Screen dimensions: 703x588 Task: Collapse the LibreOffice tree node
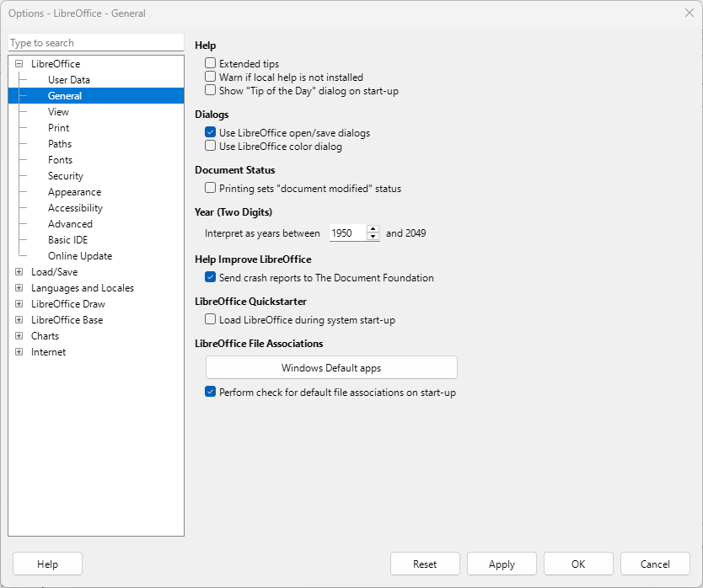click(x=19, y=64)
